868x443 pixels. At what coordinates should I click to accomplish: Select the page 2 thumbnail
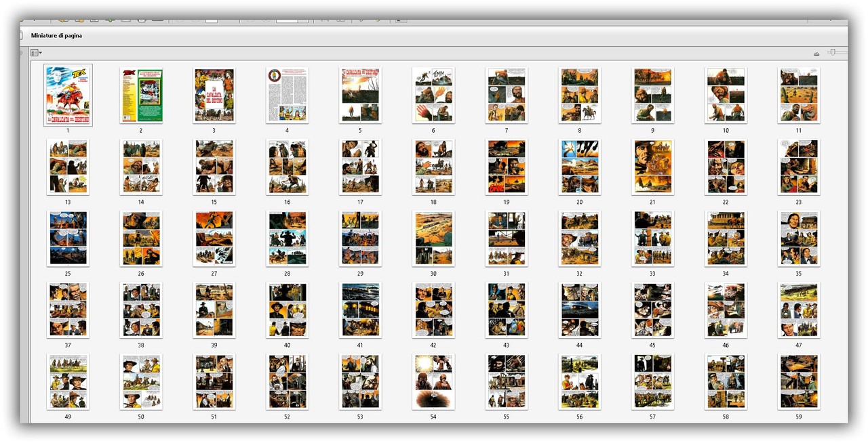(141, 95)
